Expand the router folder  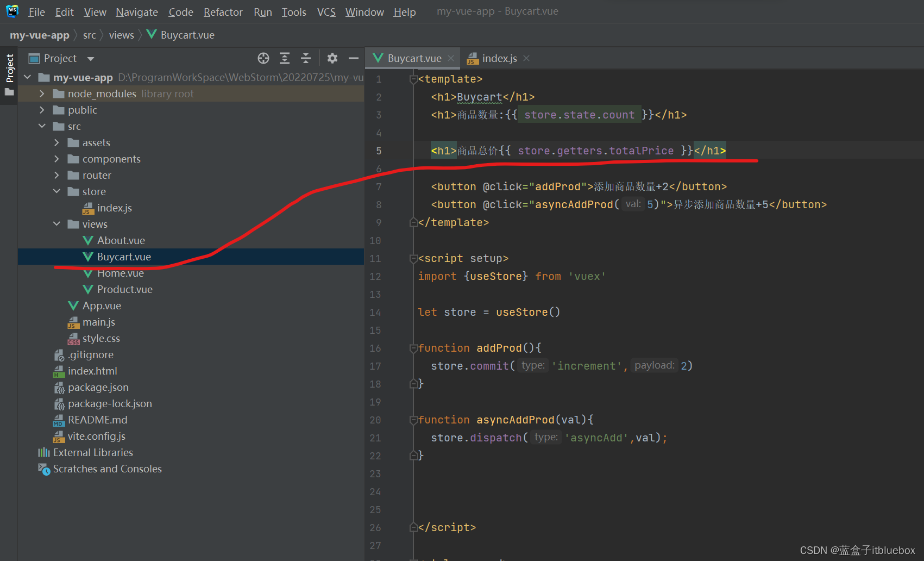56,175
